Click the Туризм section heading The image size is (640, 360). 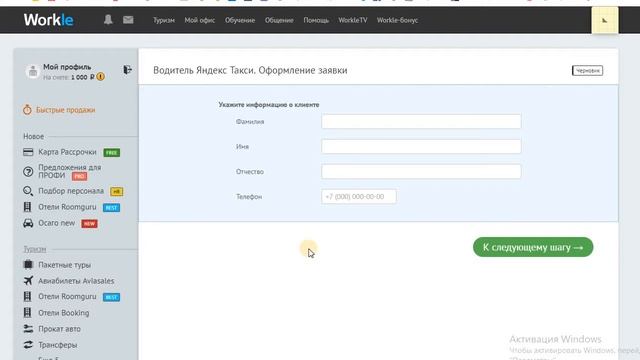click(35, 249)
